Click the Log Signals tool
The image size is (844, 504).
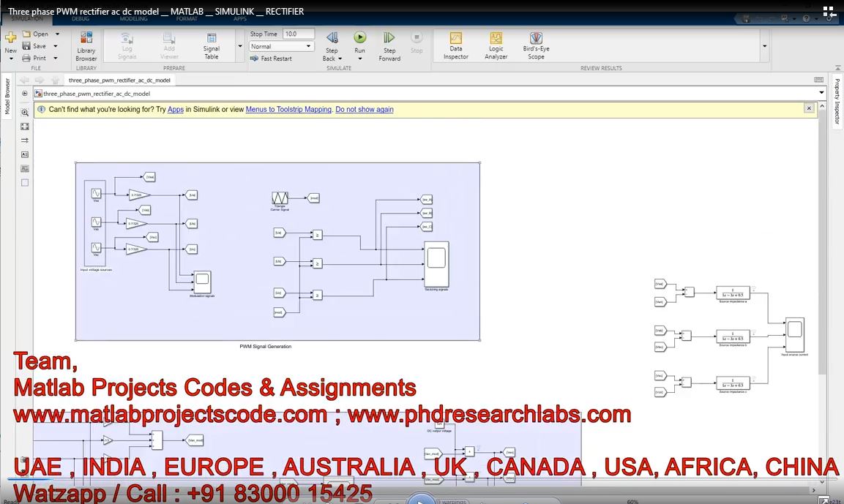127,46
